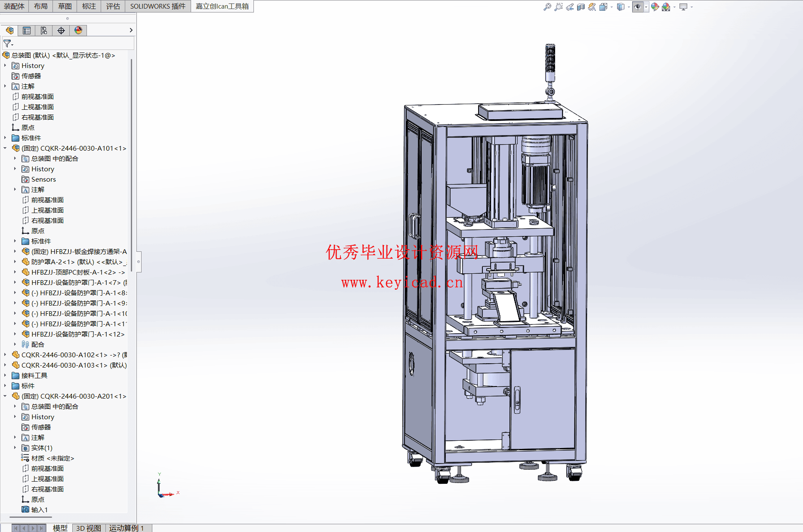Screen dimensions: 803x532
Task: Open the FeatureManager Design Tree tab
Action: (9, 30)
